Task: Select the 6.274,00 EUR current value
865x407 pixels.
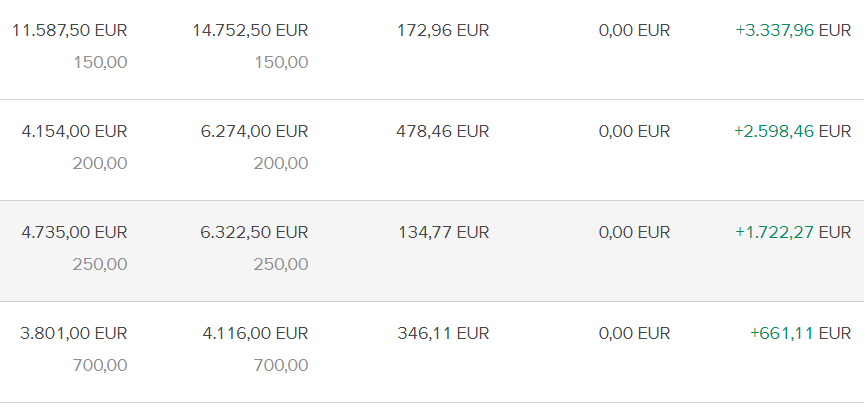Action: click(254, 131)
